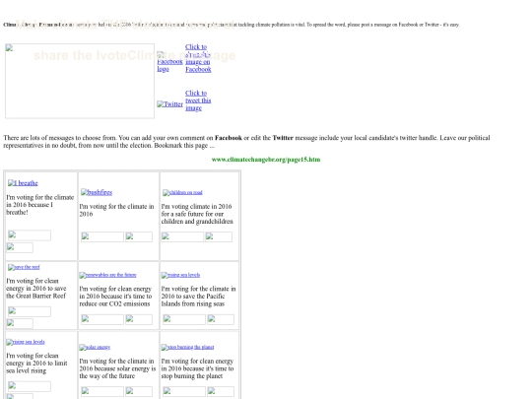The height and width of the screenshot is (399, 532).
Task: Click wider broken image button in bushfires cell
Action: tap(102, 236)
